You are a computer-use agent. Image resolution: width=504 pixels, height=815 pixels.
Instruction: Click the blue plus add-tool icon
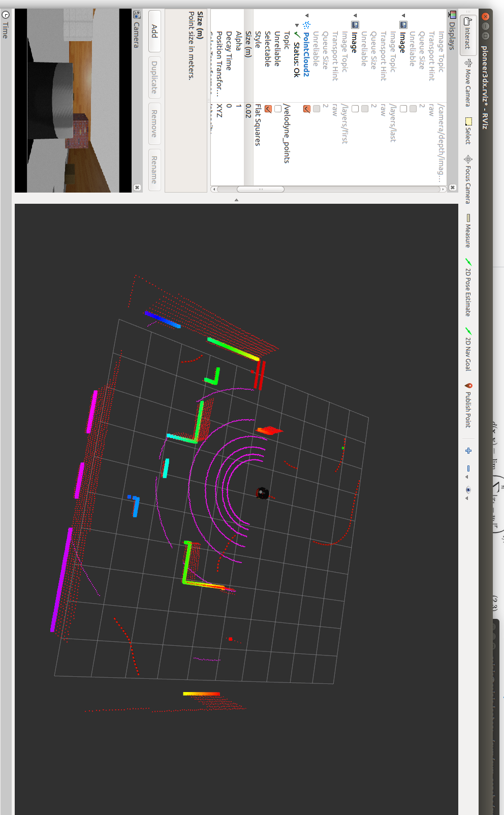pyautogui.click(x=468, y=451)
